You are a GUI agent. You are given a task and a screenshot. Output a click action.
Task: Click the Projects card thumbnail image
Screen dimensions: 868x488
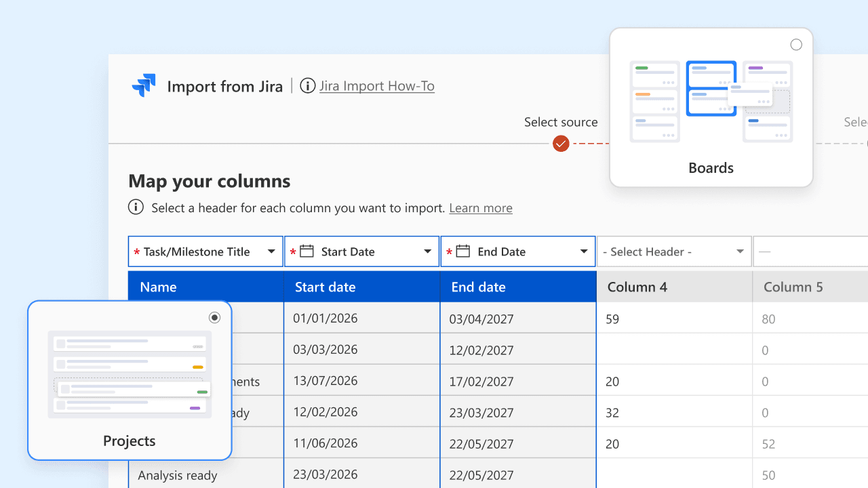[x=130, y=374]
